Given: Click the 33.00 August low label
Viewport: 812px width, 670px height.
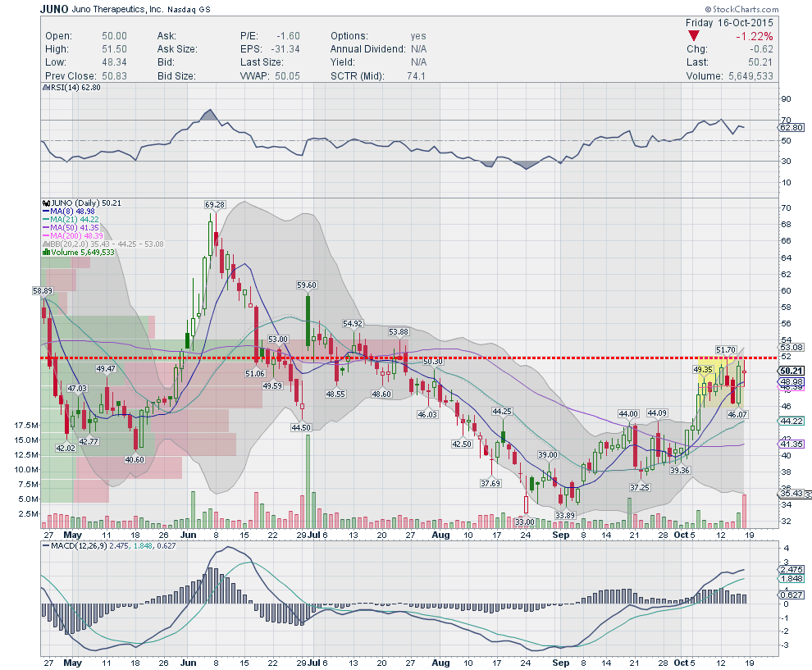Looking at the screenshot, I should click(525, 522).
